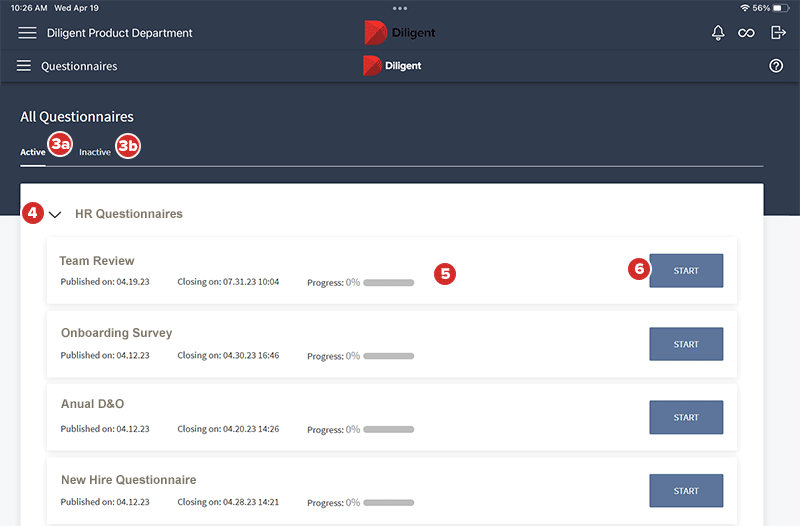800x526 pixels.
Task: Click the Team Review progress bar
Action: tap(388, 283)
